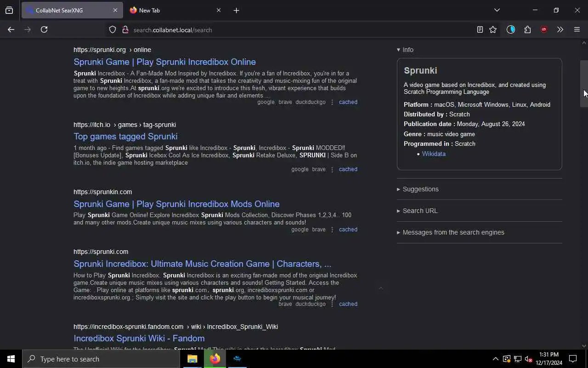Open more options for itch.io result
This screenshot has height=368, width=588.
[x=332, y=169]
